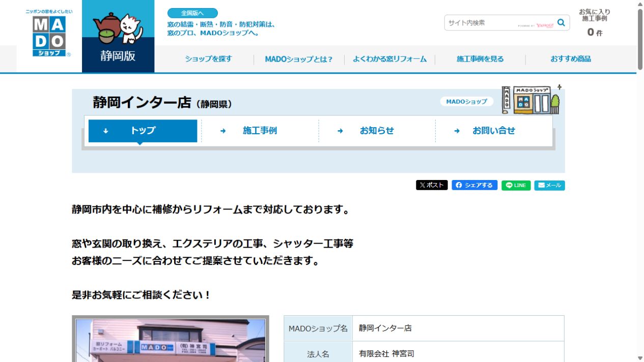Click the 有限会社 神宮司 table cell
Screen dimensions: 644x362
458,354
